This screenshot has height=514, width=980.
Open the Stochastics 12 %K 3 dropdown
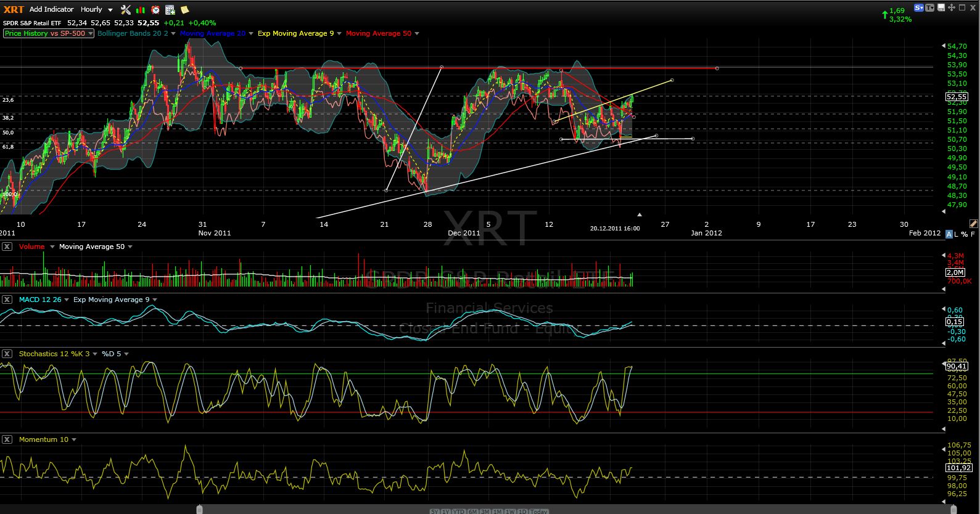click(94, 354)
